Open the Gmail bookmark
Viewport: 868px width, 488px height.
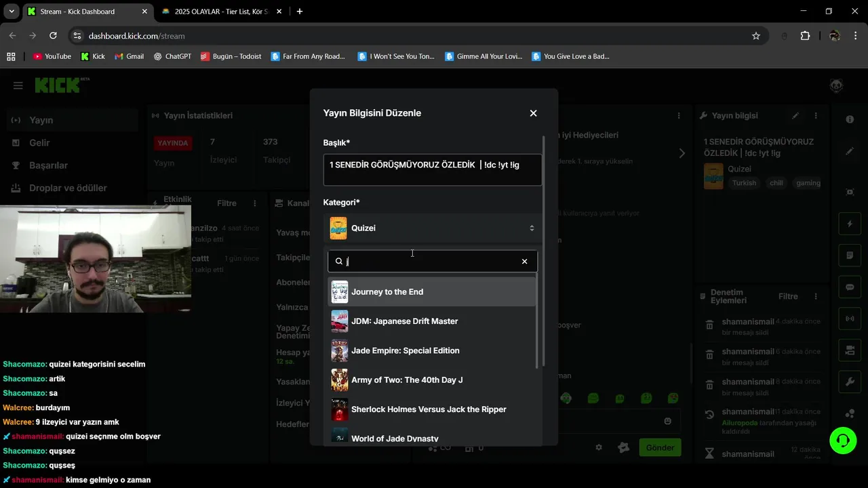[x=129, y=56]
